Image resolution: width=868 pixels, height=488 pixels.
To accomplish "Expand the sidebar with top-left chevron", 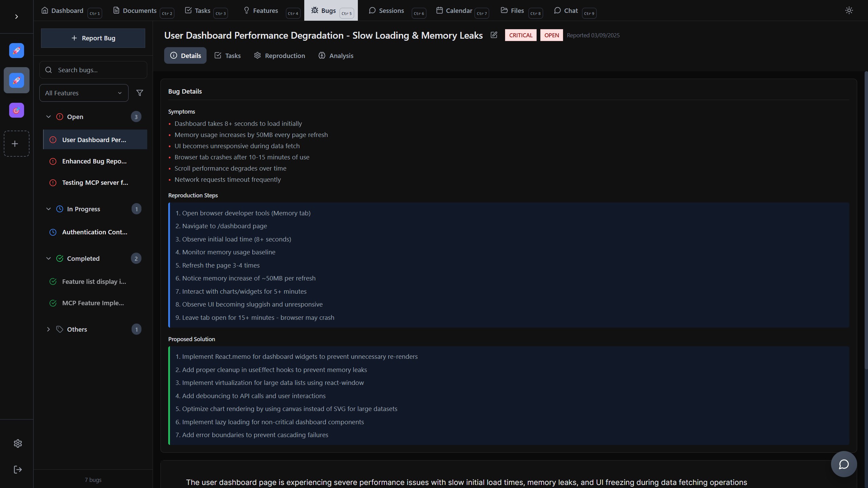I will [x=16, y=17].
